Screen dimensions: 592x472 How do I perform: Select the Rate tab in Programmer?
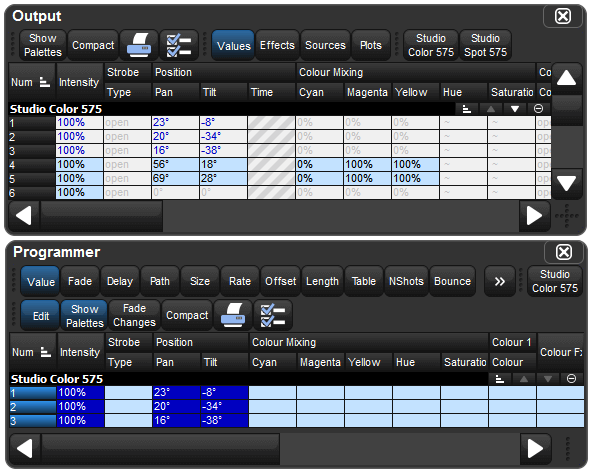(x=240, y=281)
